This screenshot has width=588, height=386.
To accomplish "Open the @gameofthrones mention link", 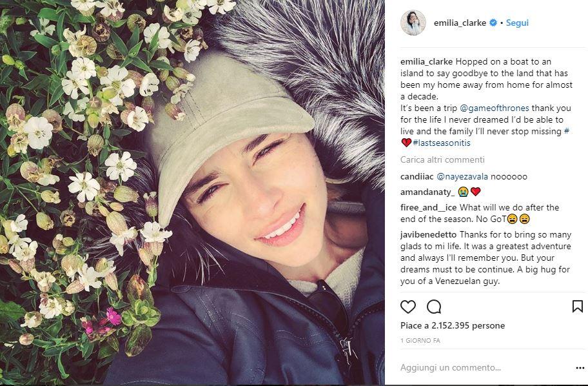I will tap(495, 108).
